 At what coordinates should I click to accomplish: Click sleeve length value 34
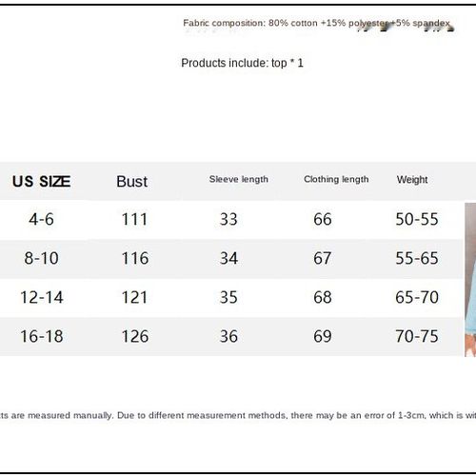(x=228, y=258)
